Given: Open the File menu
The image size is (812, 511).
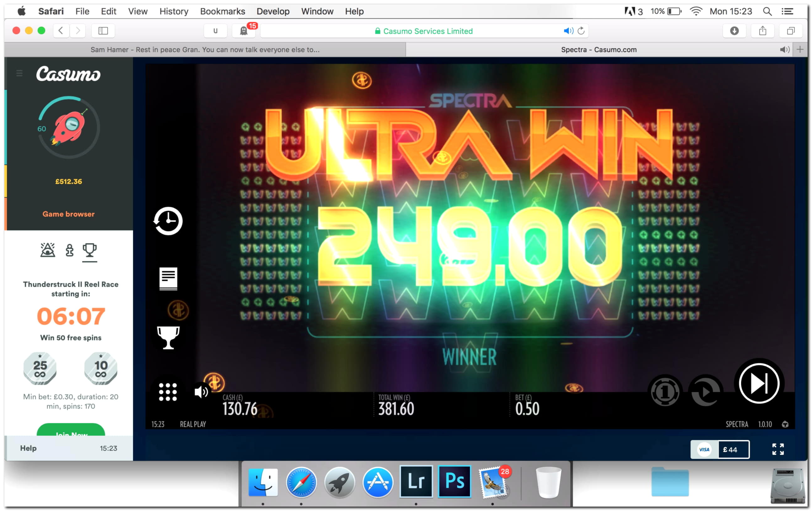Looking at the screenshot, I should pyautogui.click(x=82, y=11).
